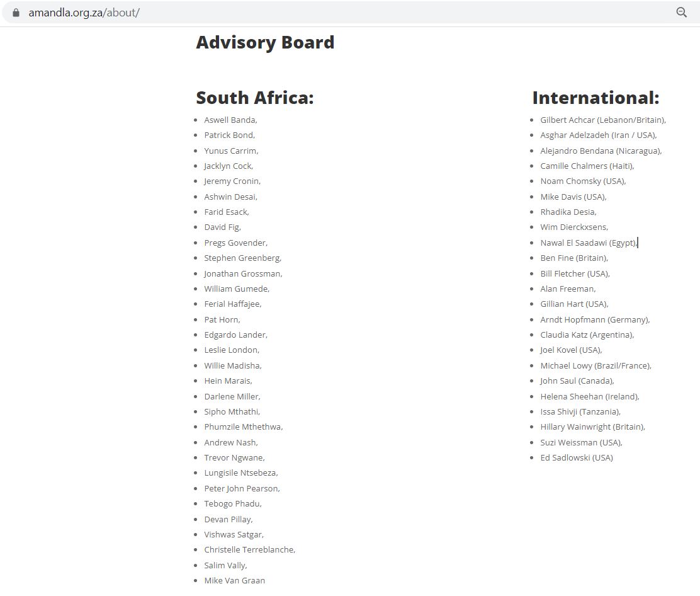
Task: Select Helena Sheehan (Ireland) entry
Action: 590,396
